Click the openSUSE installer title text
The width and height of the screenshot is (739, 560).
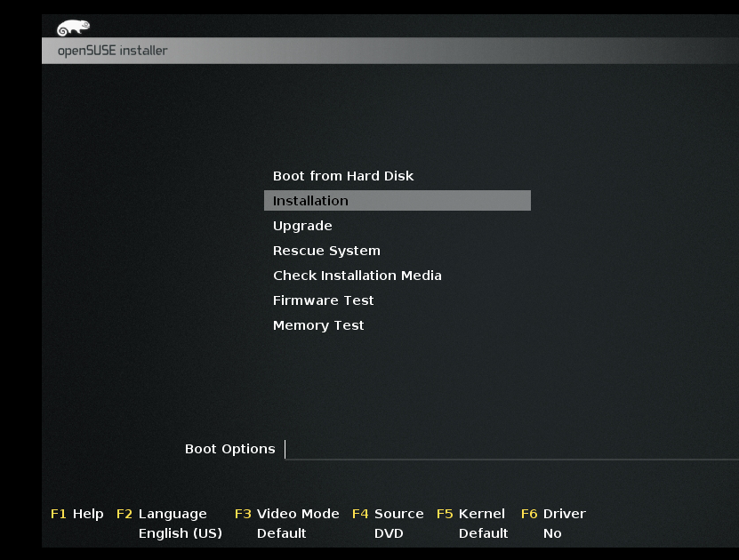[113, 51]
